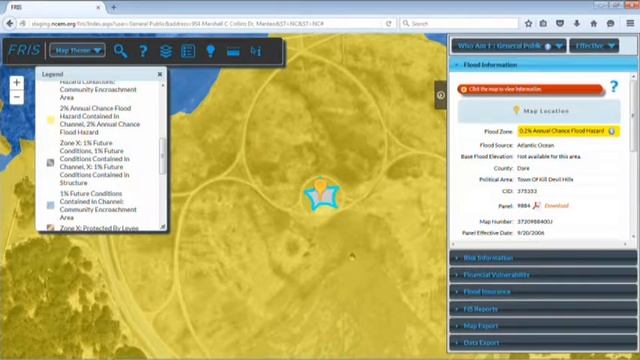
Task: Click the yellow 2% Annual Chance legend swatch
Action: point(51,120)
